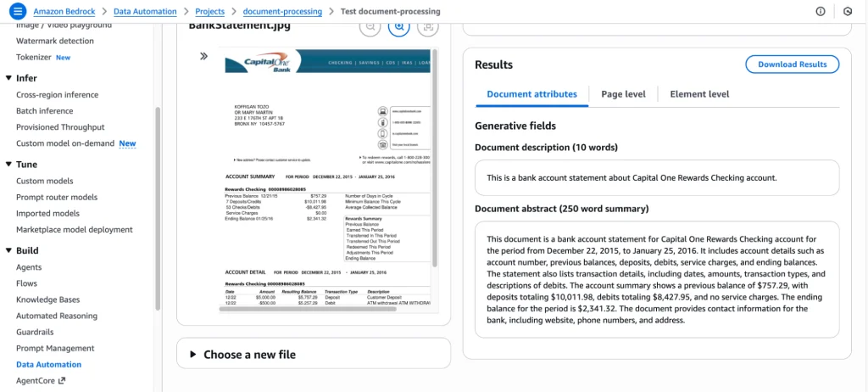Open the info panel icon in the header
868x392 pixels.
click(821, 12)
